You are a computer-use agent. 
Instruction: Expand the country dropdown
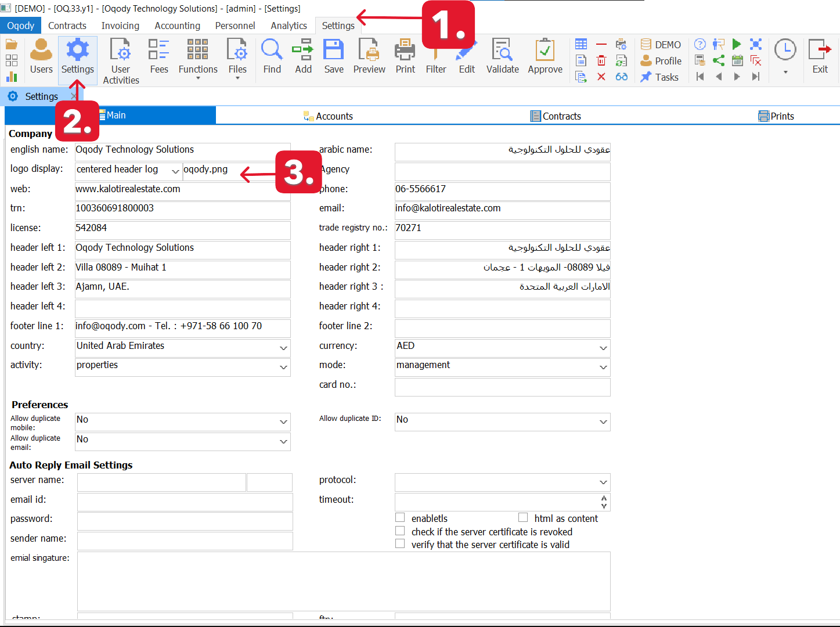[x=283, y=348]
